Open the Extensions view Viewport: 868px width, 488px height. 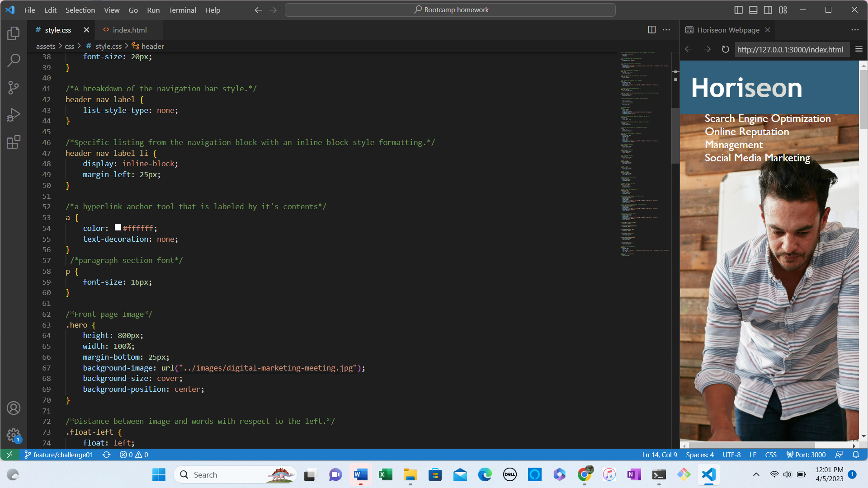point(14,141)
